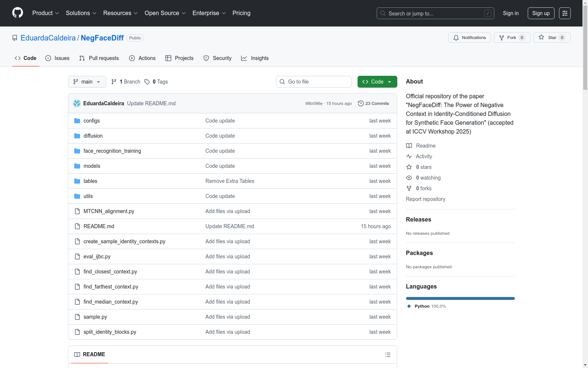The height and width of the screenshot is (368, 588).
Task: Focus the Search or jump to field
Action: [435, 13]
